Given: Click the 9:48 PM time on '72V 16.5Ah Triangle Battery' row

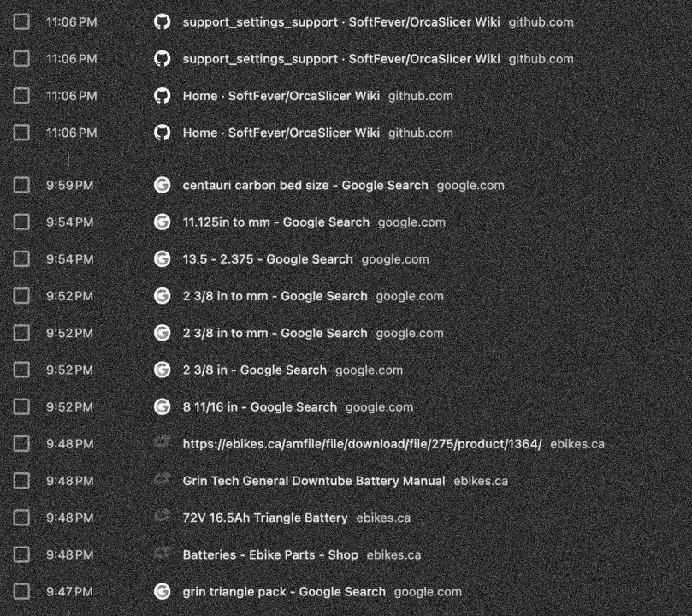Looking at the screenshot, I should 70,518.
